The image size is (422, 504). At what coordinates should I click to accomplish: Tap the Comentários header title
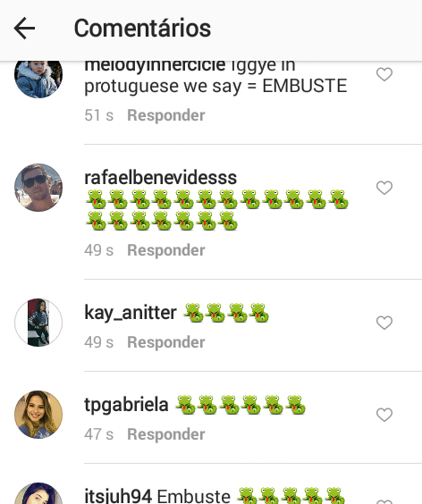(x=142, y=29)
